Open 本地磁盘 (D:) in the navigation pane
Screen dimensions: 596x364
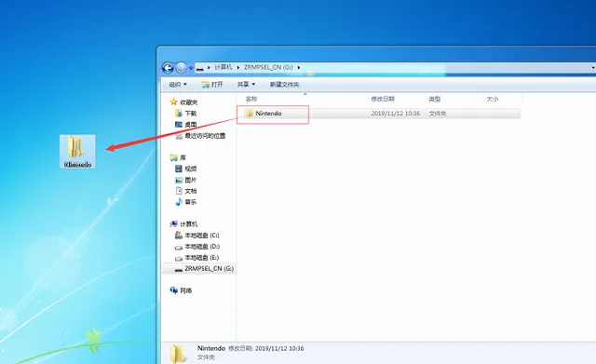pyautogui.click(x=196, y=246)
